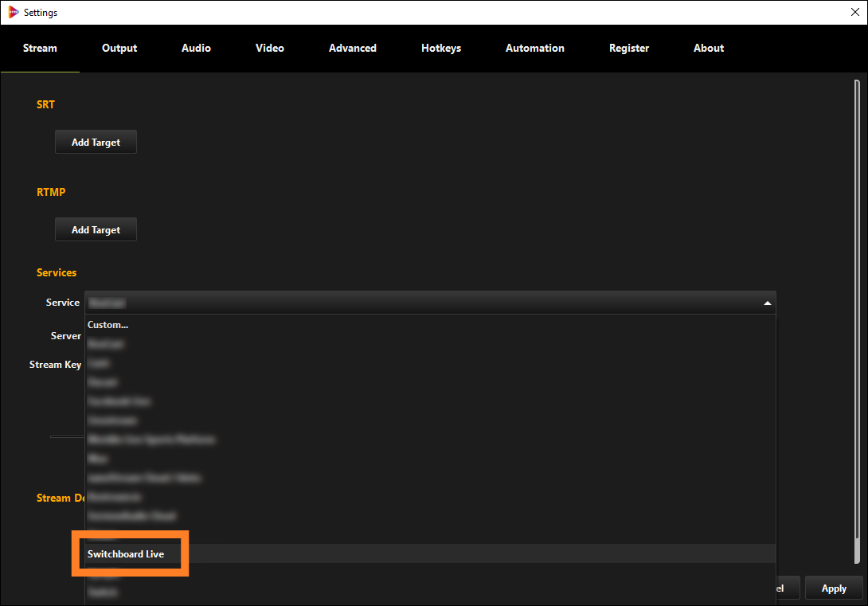This screenshot has width=868, height=606.
Task: Close the Settings window
Action: pyautogui.click(x=854, y=12)
